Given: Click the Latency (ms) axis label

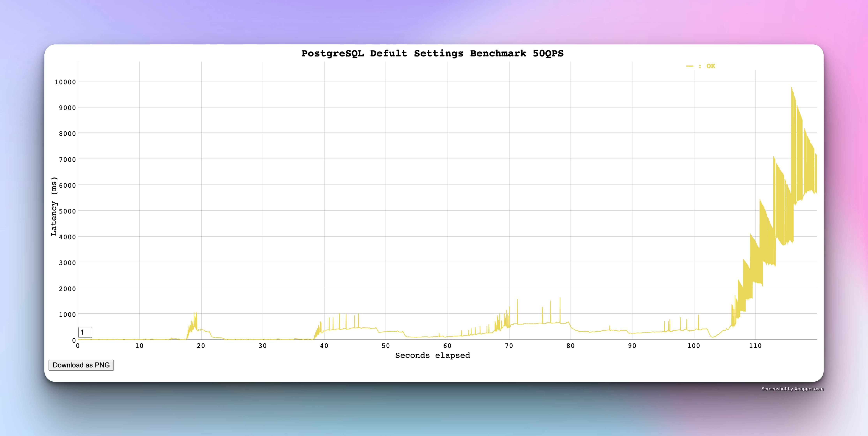Looking at the screenshot, I should pyautogui.click(x=54, y=206).
